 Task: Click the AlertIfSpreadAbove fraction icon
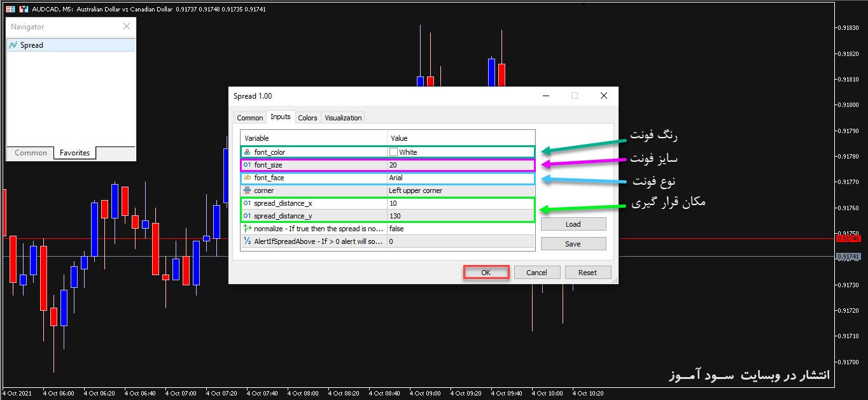[247, 241]
